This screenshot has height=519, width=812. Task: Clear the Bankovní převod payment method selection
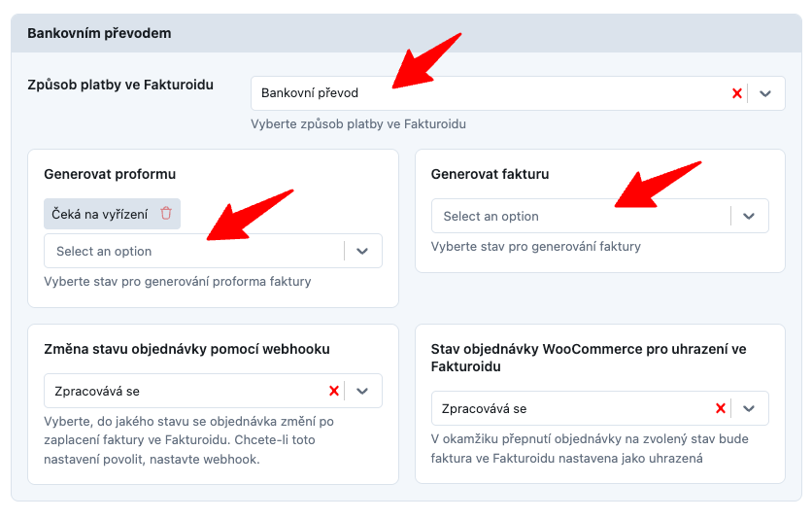737,93
